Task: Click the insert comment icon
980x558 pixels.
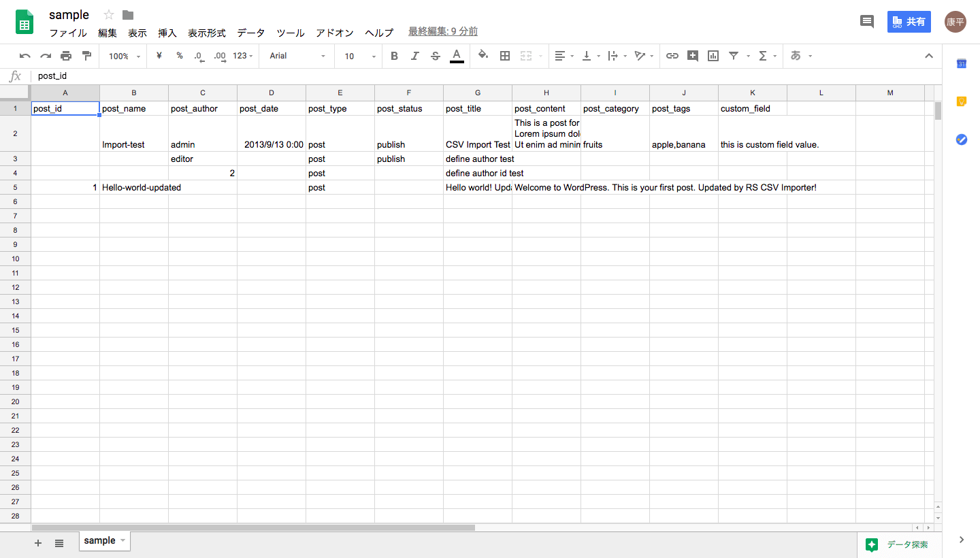Action: pos(693,56)
